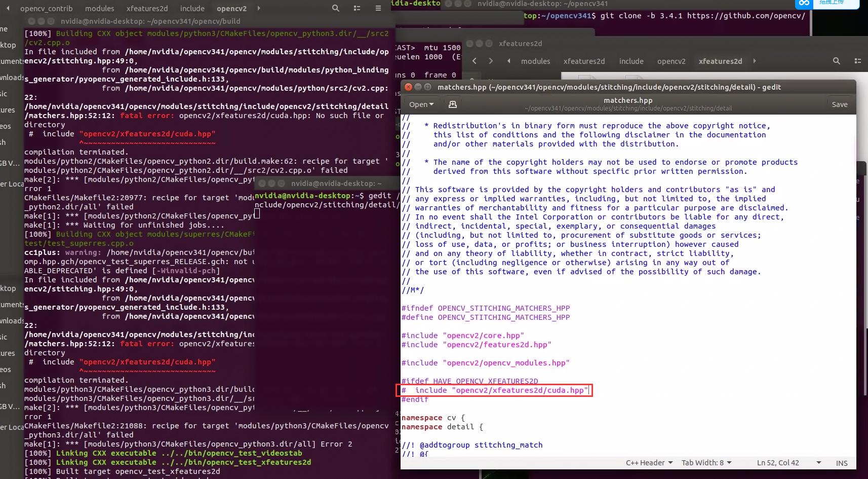Image resolution: width=868 pixels, height=479 pixels.
Task: Open the Tab Width: 8 dropdown in gedit
Action: click(x=706, y=462)
